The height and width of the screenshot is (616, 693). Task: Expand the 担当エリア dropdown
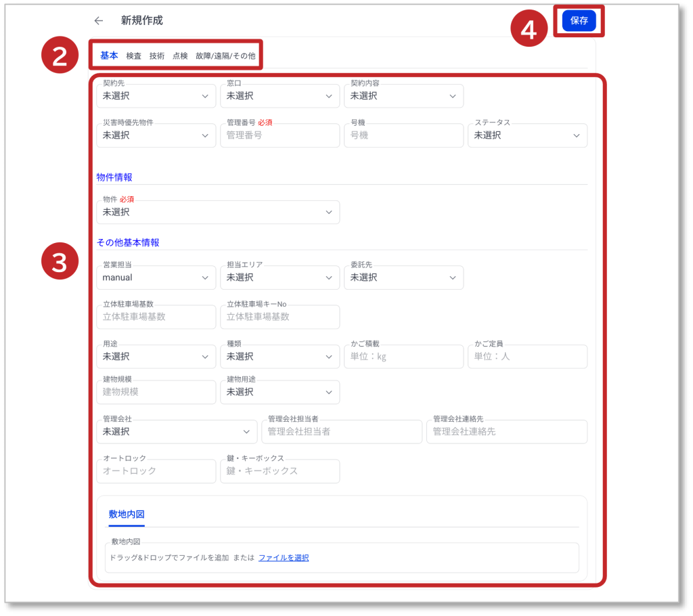pos(280,278)
